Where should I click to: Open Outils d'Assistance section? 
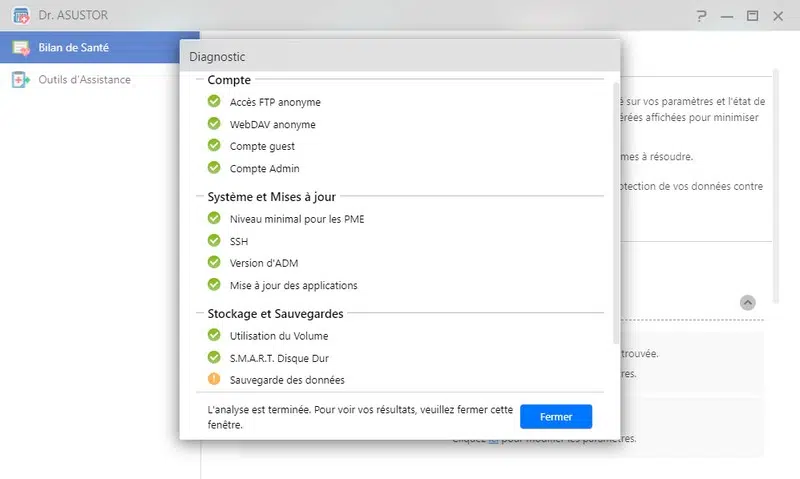coord(84,80)
